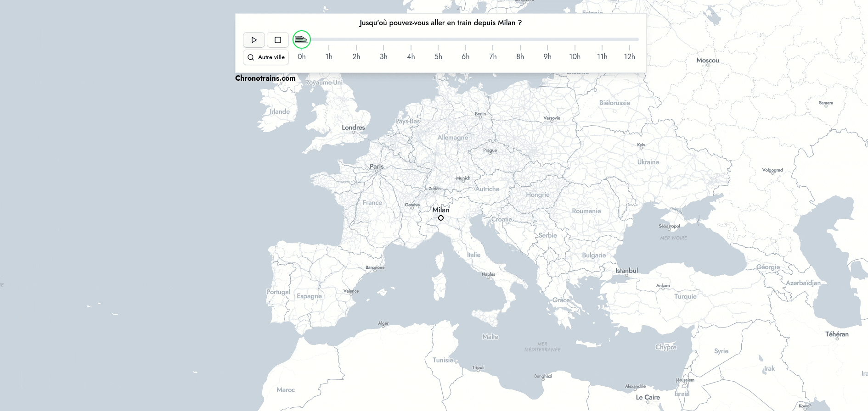The image size is (868, 411).
Task: Open the 'Autre ville' city search
Action: tap(266, 57)
